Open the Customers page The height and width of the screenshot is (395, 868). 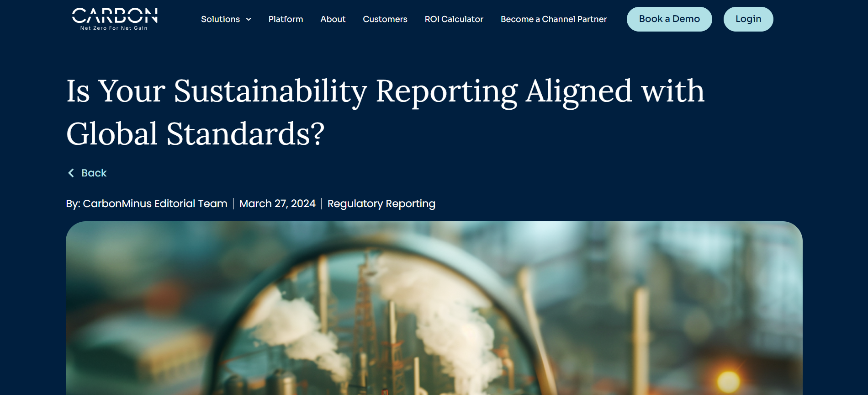coord(385,19)
